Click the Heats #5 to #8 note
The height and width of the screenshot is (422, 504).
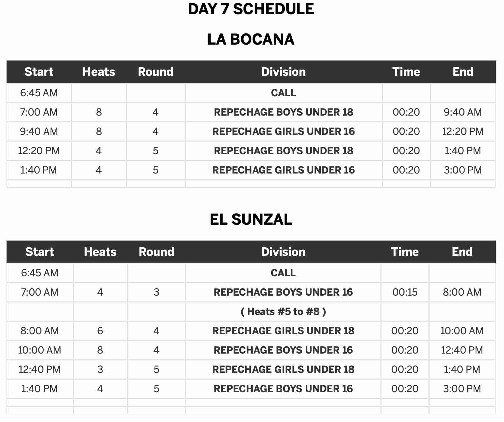[x=283, y=312]
